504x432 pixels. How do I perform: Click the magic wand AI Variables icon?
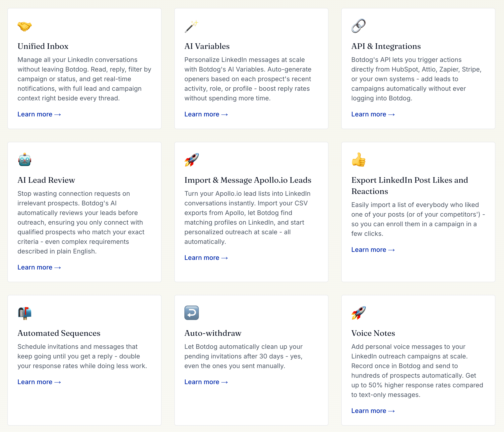pyautogui.click(x=191, y=26)
